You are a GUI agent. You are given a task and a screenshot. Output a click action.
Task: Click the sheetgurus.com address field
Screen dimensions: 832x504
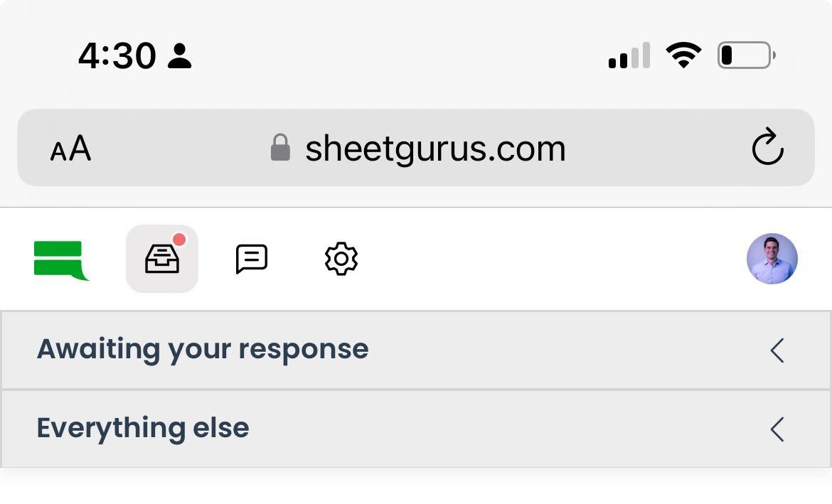pos(416,147)
